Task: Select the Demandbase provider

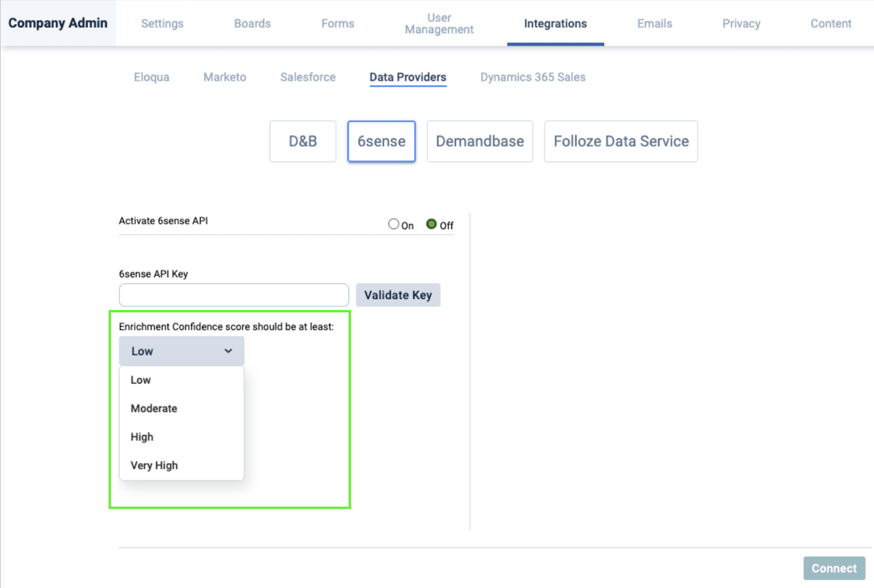Action: click(x=480, y=141)
